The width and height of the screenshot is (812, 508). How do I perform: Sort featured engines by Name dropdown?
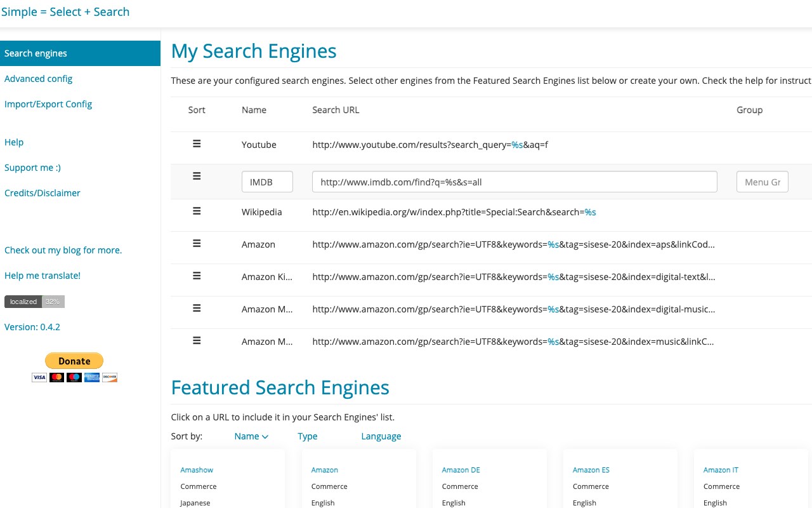(251, 436)
